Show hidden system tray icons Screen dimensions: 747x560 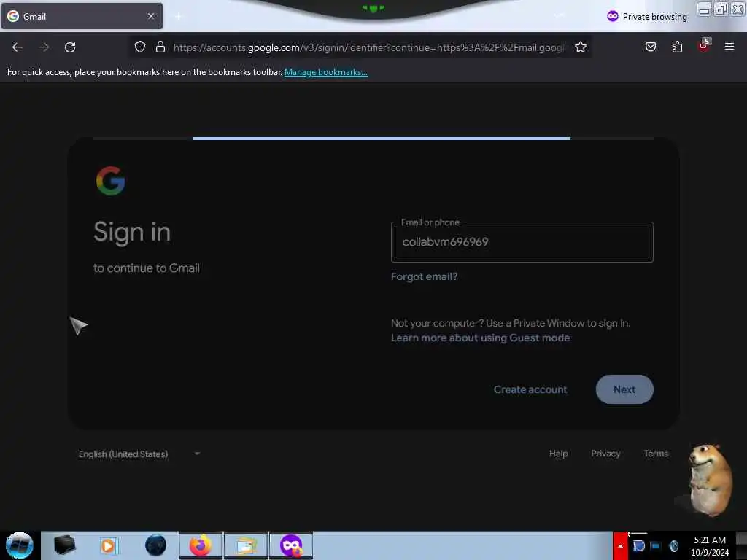click(620, 545)
